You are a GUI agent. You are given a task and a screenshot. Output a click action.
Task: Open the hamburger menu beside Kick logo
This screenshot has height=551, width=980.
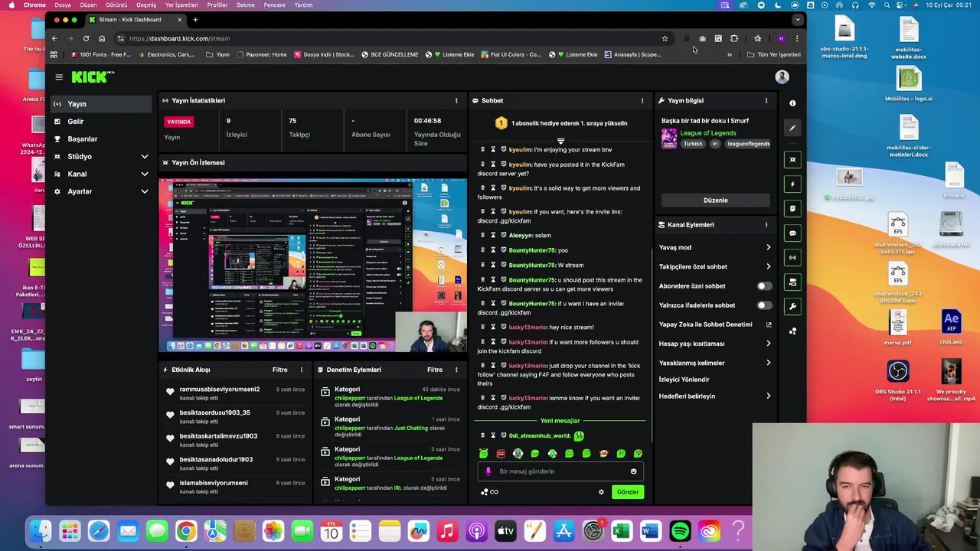click(59, 77)
